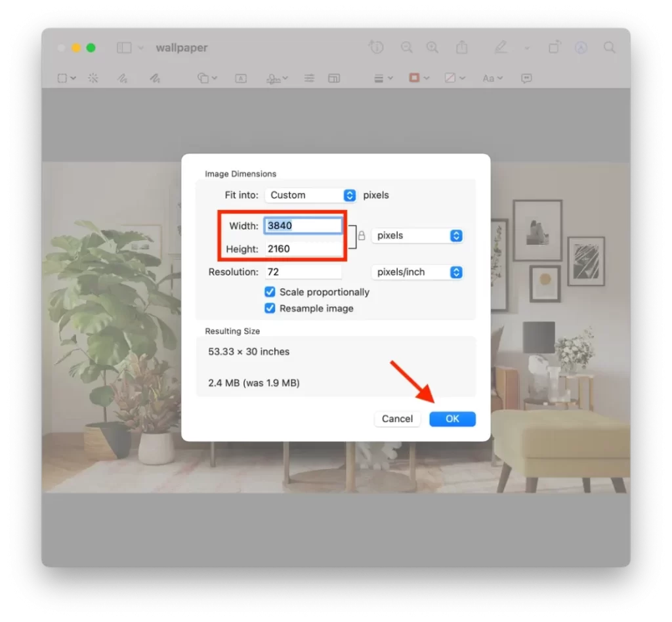Expand the selection tool options chevron

pyautogui.click(x=73, y=78)
